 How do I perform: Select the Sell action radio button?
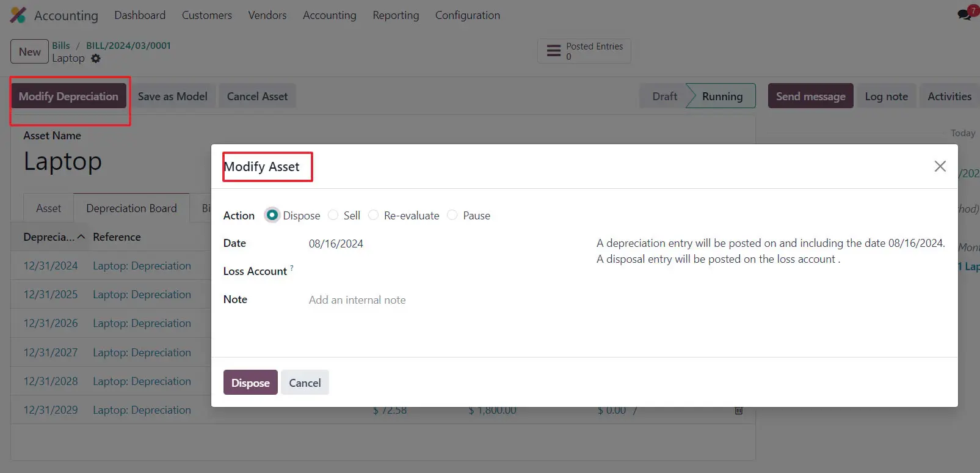click(x=333, y=215)
